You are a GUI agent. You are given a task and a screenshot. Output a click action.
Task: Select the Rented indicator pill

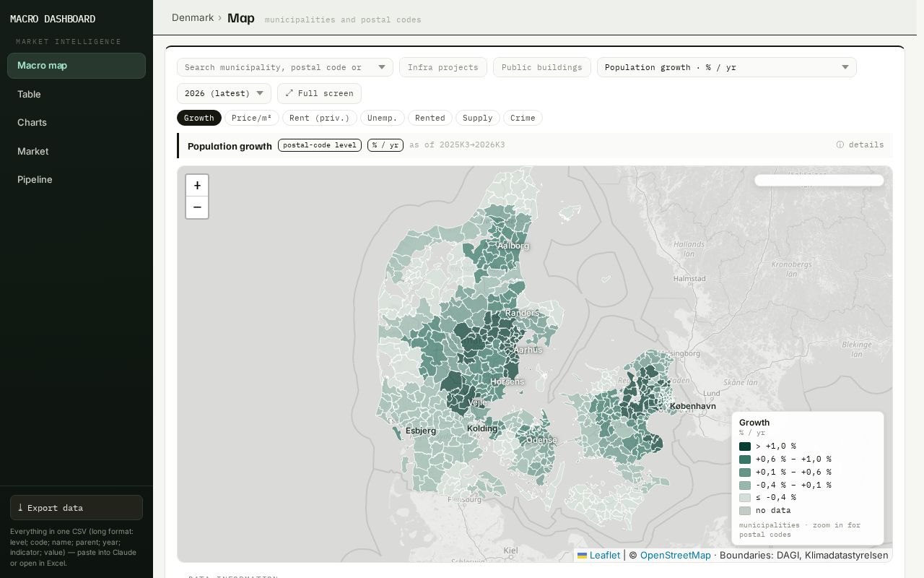(430, 118)
